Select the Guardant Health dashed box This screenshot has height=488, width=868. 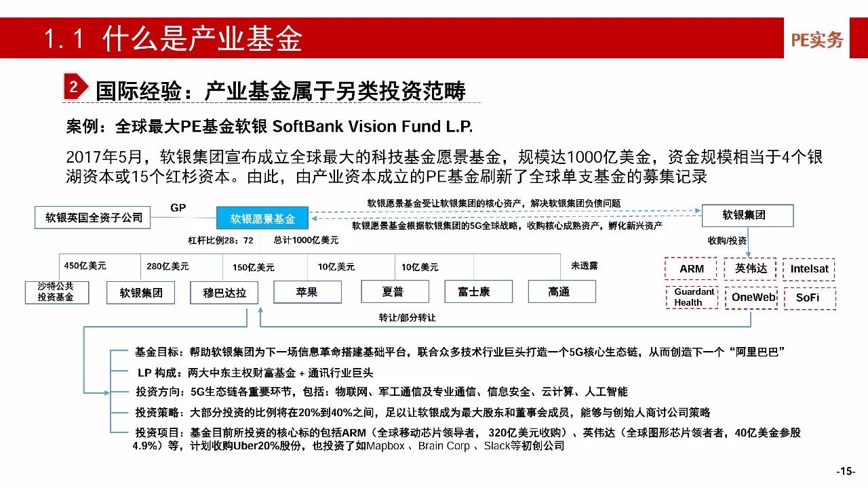click(692, 297)
